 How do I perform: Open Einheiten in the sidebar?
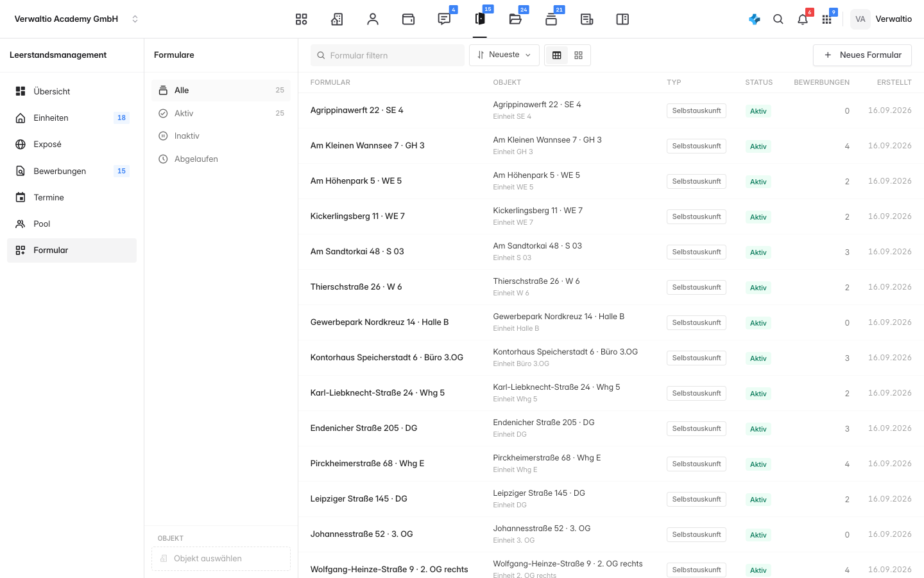[72, 118]
